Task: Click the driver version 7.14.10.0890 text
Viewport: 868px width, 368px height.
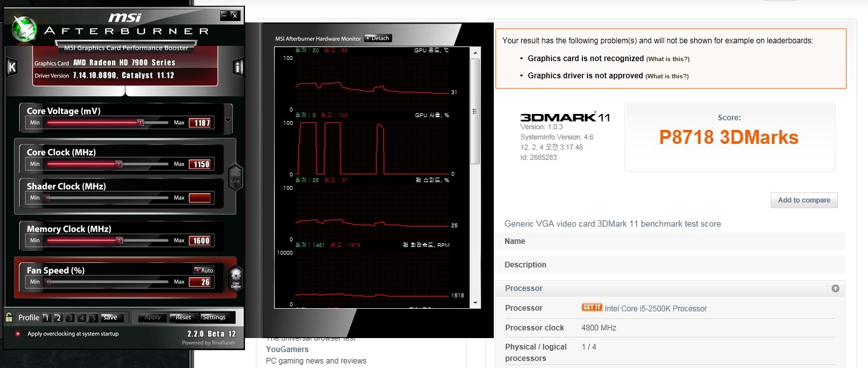Action: [123, 76]
